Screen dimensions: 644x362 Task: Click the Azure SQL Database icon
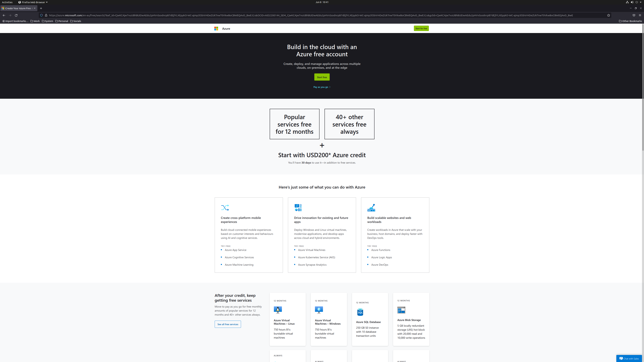click(x=360, y=312)
